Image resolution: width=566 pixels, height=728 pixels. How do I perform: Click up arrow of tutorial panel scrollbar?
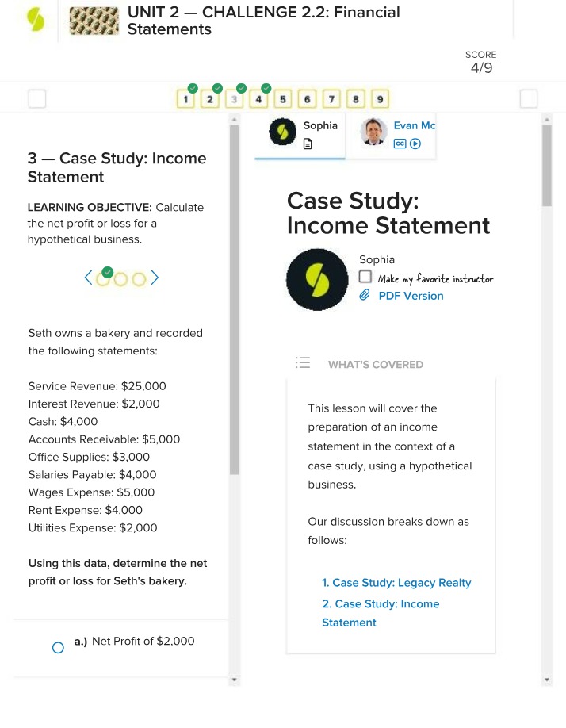[547, 119]
